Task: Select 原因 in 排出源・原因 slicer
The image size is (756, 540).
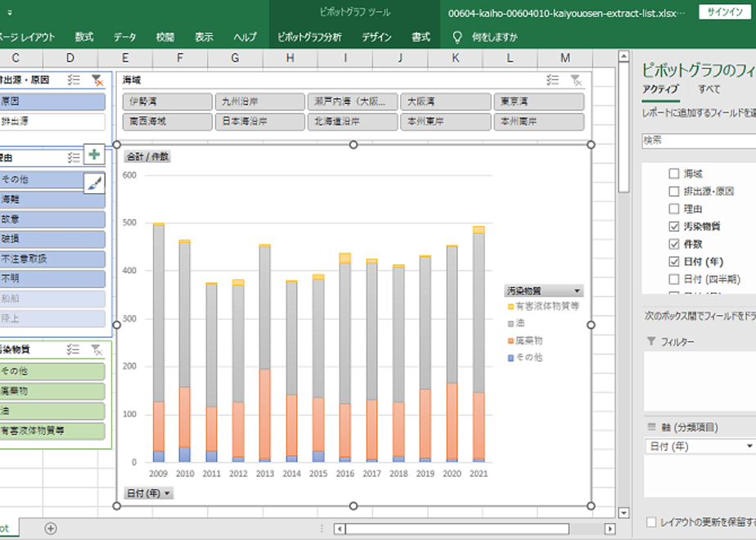Action: tap(52, 101)
